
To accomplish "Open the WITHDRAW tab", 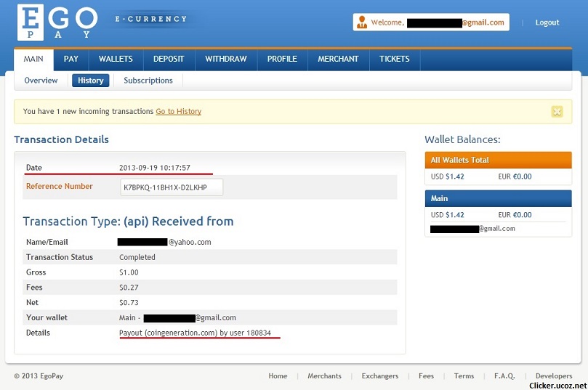I will pos(226,59).
